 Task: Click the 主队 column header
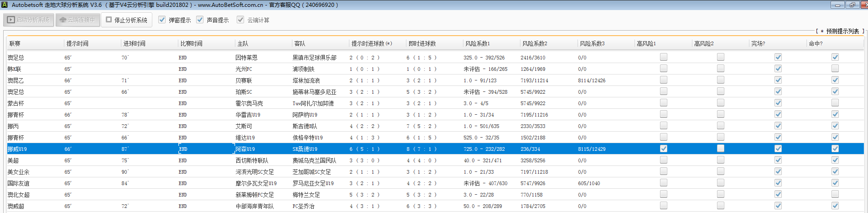243,44
